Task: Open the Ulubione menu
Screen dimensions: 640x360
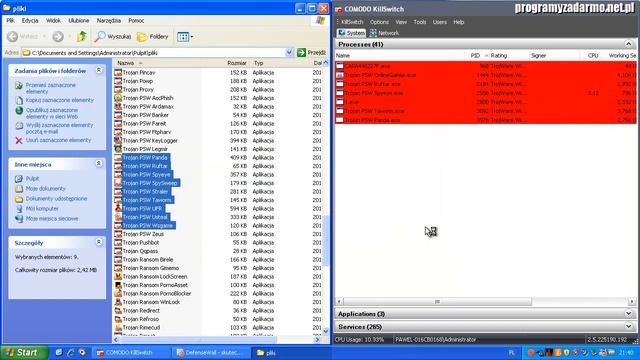Action: coord(79,20)
